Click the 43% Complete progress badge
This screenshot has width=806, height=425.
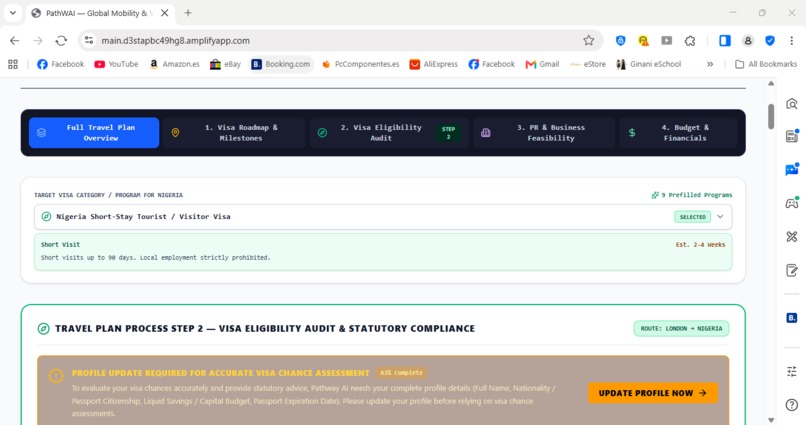pyautogui.click(x=401, y=373)
